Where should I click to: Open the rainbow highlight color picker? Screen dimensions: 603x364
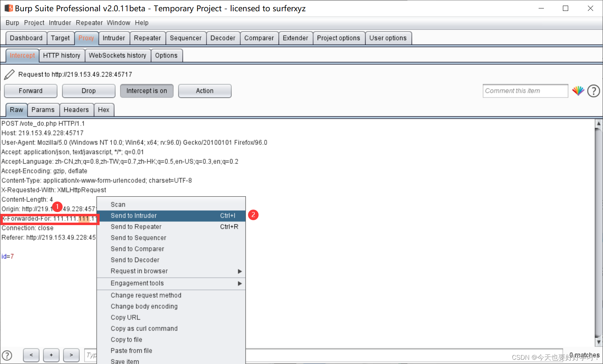(578, 91)
